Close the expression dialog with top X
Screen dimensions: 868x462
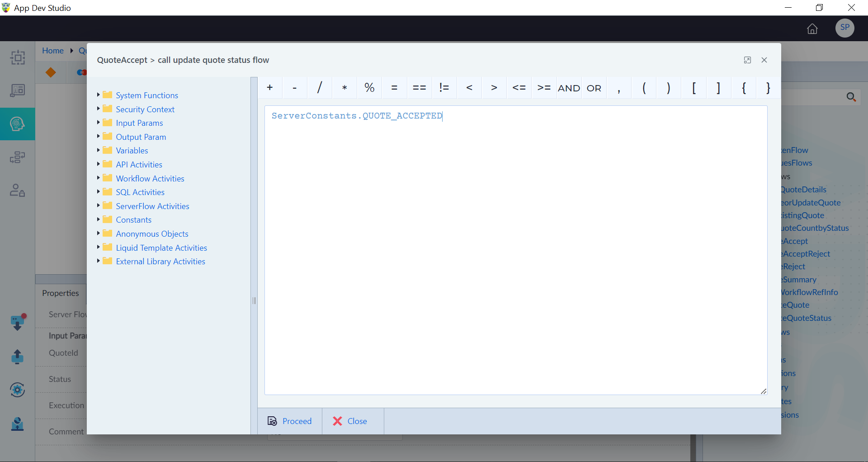tap(764, 60)
